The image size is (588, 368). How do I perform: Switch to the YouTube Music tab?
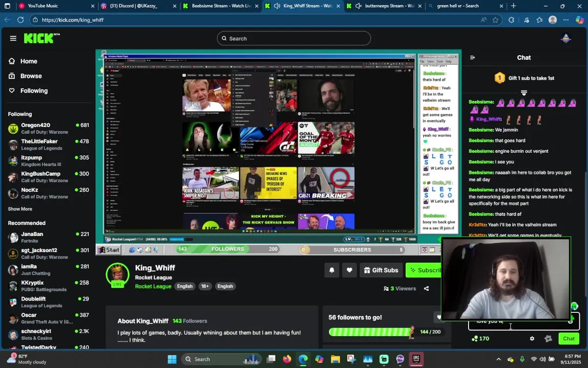(57, 6)
